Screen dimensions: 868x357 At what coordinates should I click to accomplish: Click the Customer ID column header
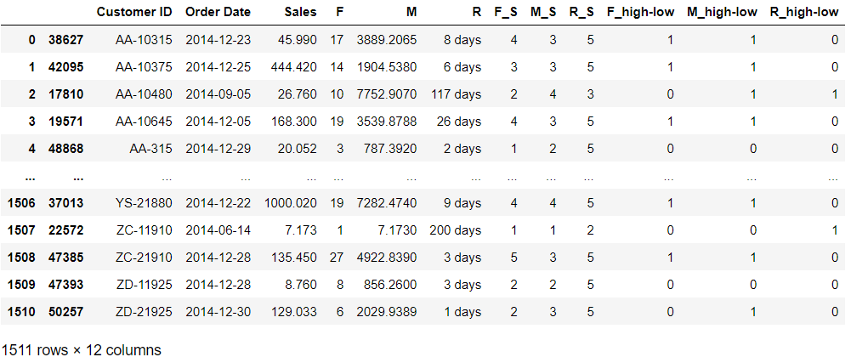pos(134,12)
